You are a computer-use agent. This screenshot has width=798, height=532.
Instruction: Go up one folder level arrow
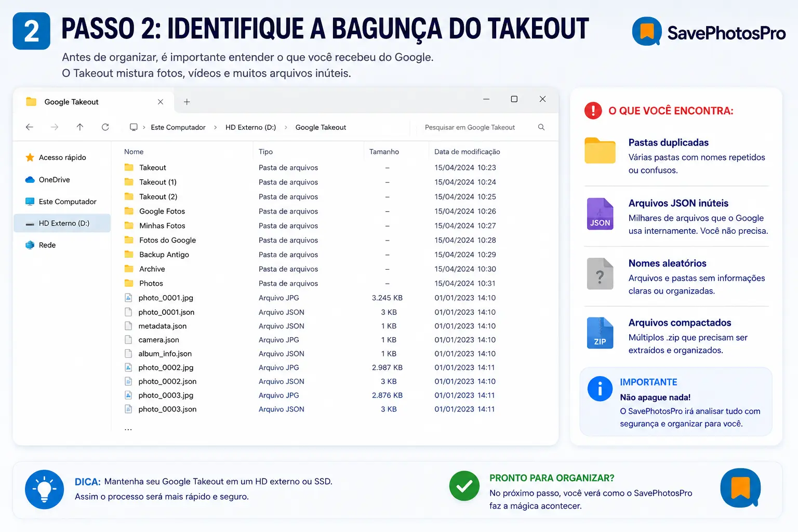coord(80,127)
